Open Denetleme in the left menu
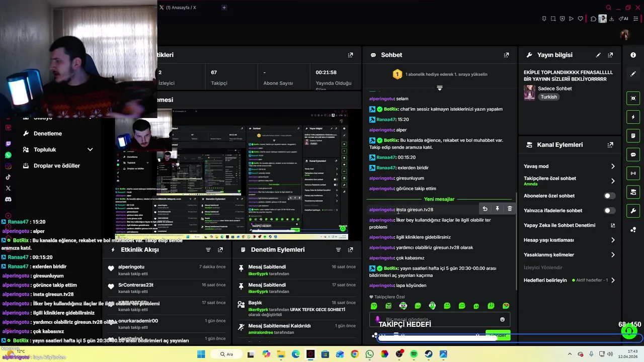 (x=47, y=133)
